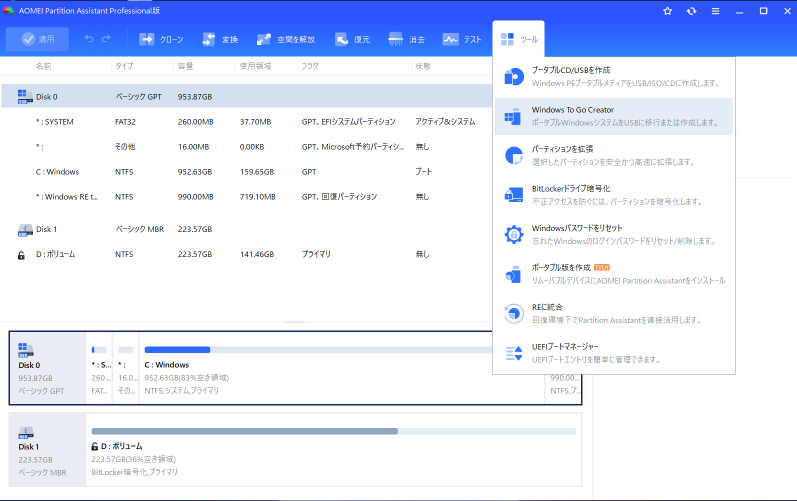Viewport: 797px width, 501px height.
Task: Select the Disk 1 row in table
Action: tap(247, 229)
